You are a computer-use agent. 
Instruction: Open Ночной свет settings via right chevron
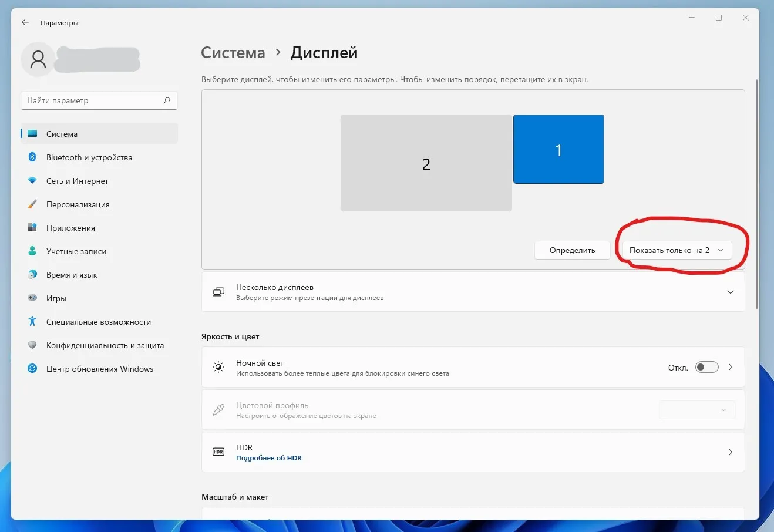731,367
